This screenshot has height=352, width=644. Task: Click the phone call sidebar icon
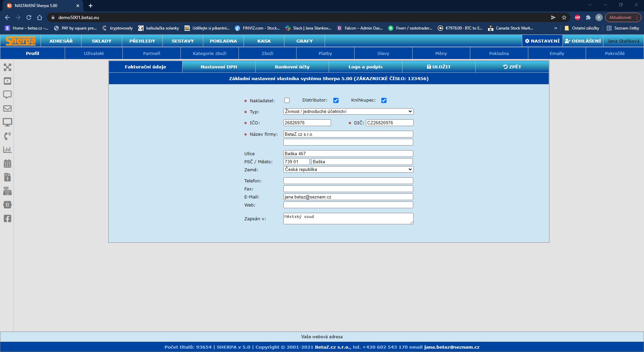pos(7,136)
